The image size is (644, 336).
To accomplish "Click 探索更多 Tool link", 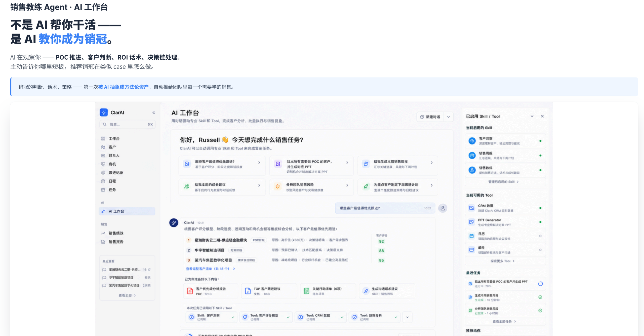I will (502, 261).
